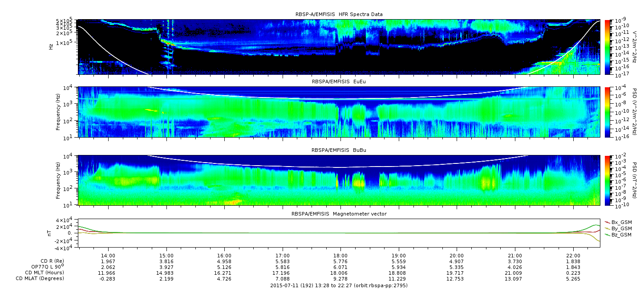Click the Hz axis label of HFR panel
644x293 pixels.
[52, 46]
